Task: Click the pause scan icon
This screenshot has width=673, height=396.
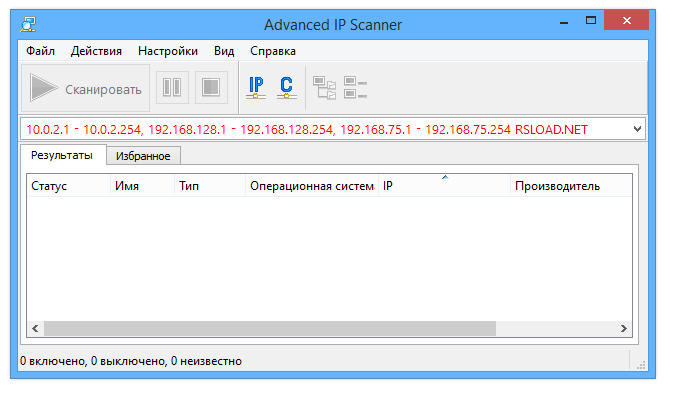Action: click(172, 88)
